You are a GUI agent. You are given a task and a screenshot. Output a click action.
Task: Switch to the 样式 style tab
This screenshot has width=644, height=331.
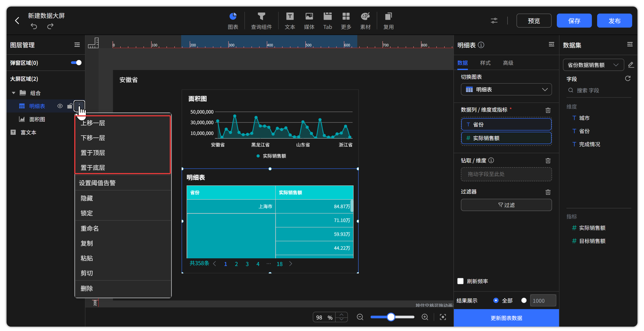tap(485, 63)
